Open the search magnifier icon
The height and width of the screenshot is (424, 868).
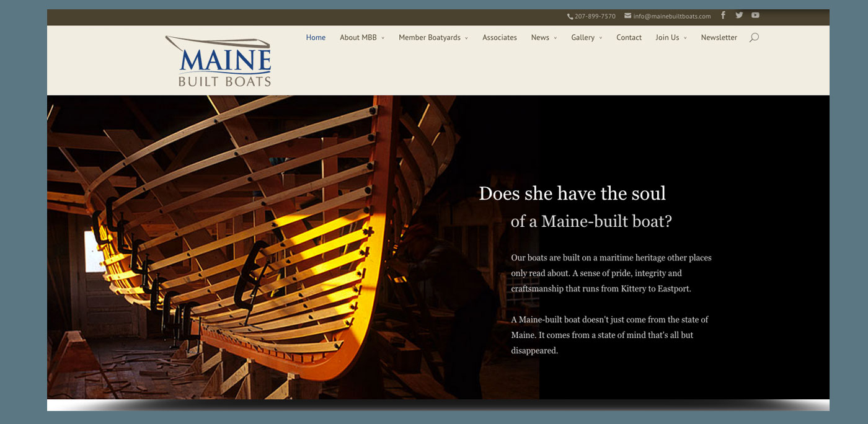click(754, 38)
